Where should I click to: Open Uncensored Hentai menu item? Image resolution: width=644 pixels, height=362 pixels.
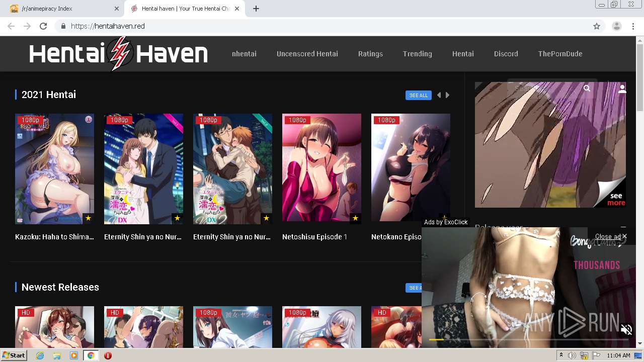point(307,54)
